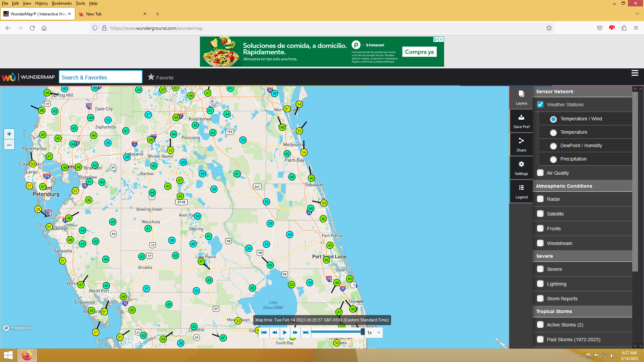Enable the Radar layer checkbox
The image size is (644, 362).
click(x=540, y=199)
